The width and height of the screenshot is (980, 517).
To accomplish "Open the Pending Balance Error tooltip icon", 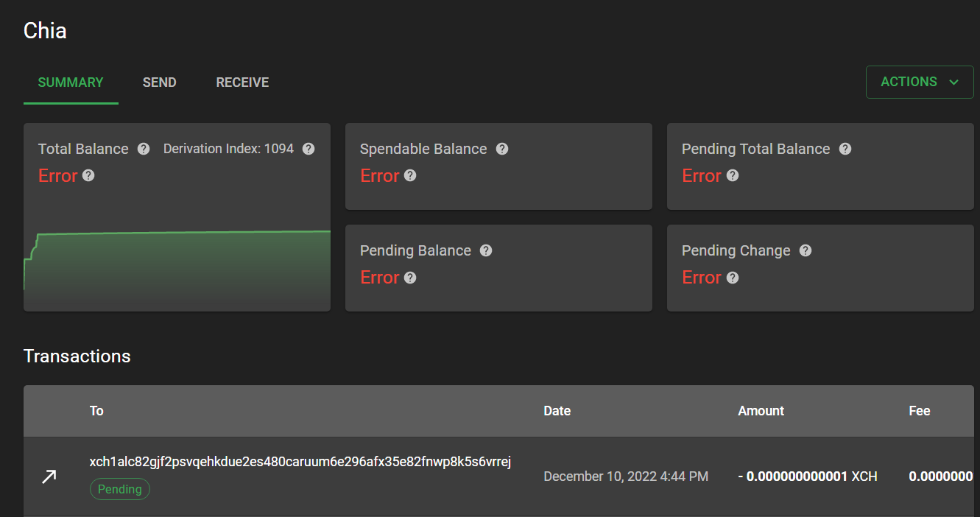I will point(410,278).
